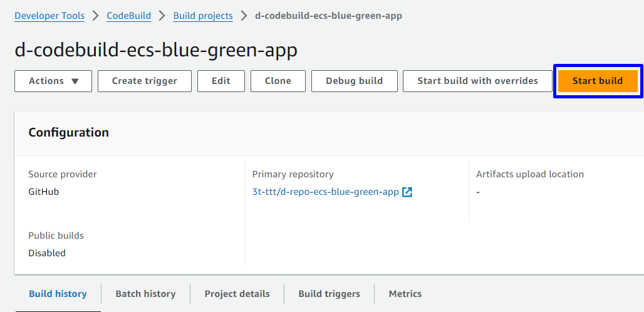Screen dimensions: 644x312
Task: Navigate to CodeBuild breadcrumb link
Action: coord(129,16)
